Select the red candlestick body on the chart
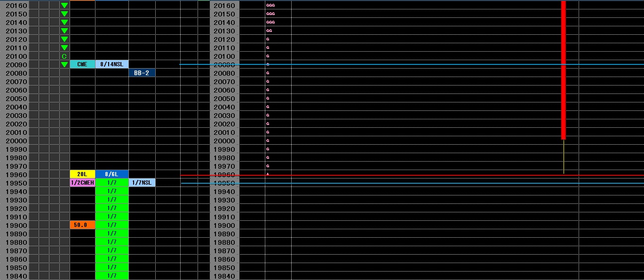 click(564, 70)
